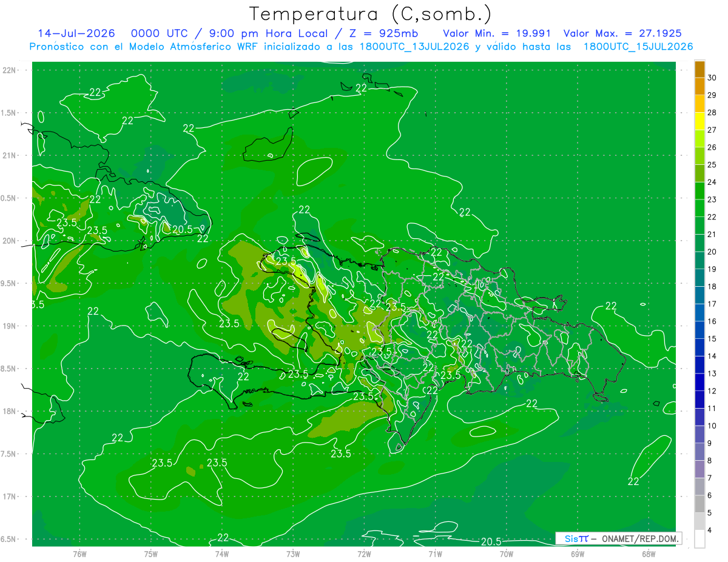Click the "Valor Min. = 19.991" text
Image resolution: width=728 pixels, height=562 pixels.
click(497, 33)
